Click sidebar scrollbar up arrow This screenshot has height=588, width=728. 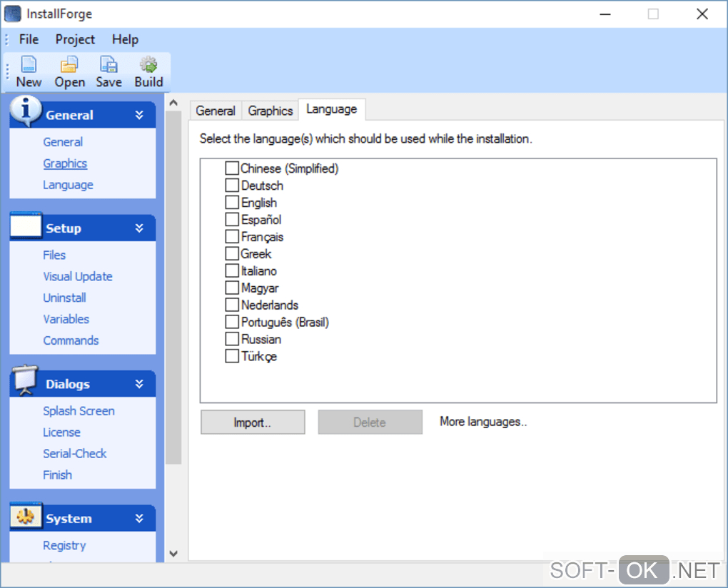click(173, 103)
